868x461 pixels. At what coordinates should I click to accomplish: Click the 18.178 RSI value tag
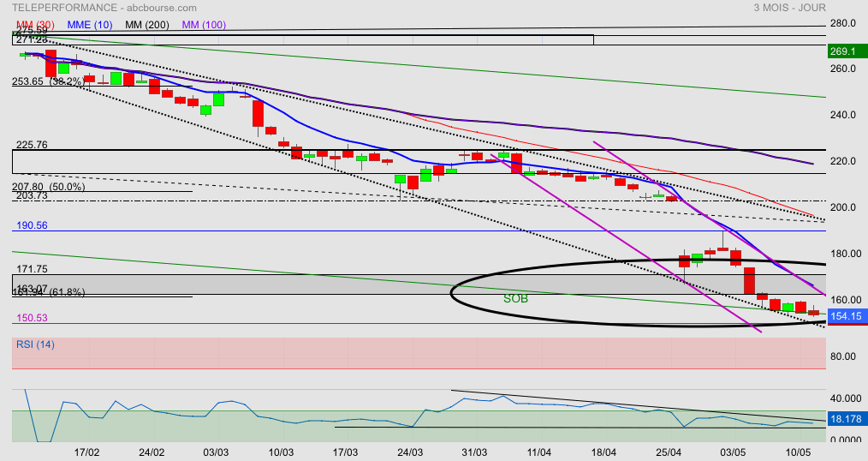pos(846,419)
